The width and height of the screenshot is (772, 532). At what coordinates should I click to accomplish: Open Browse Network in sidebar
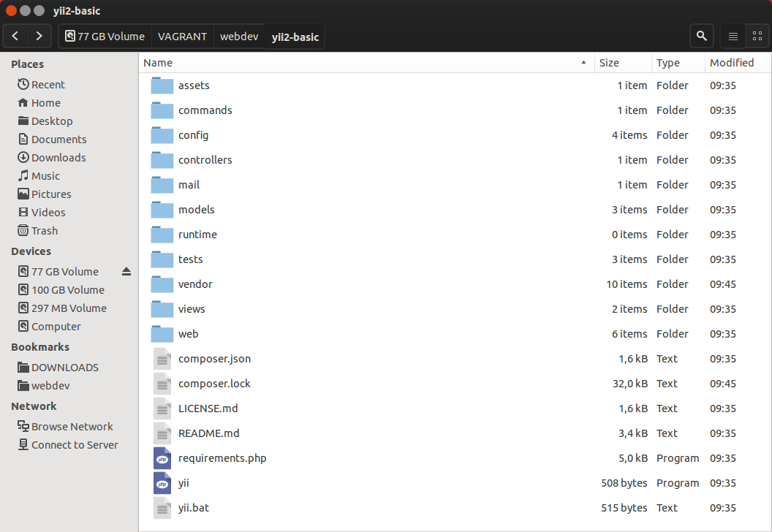[72, 427]
